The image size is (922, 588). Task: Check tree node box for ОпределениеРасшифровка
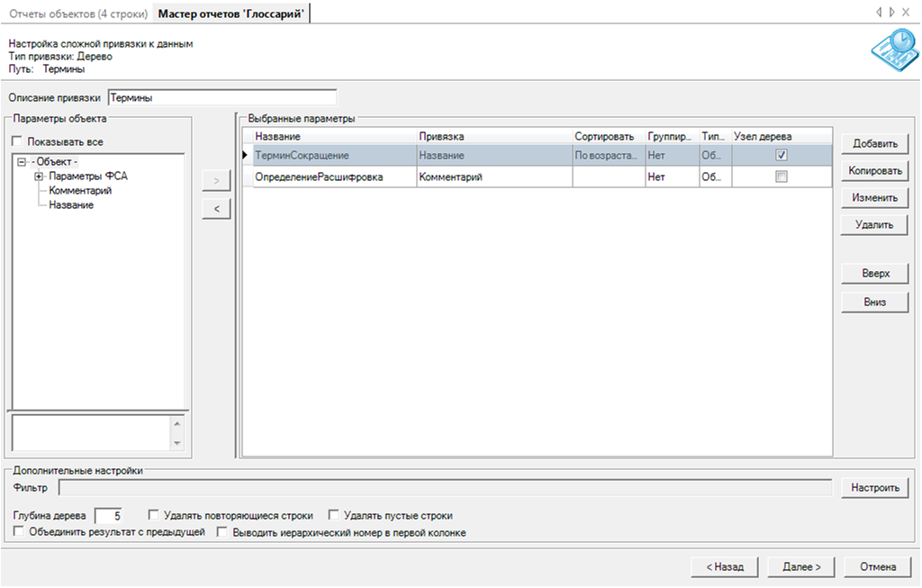pos(782,177)
